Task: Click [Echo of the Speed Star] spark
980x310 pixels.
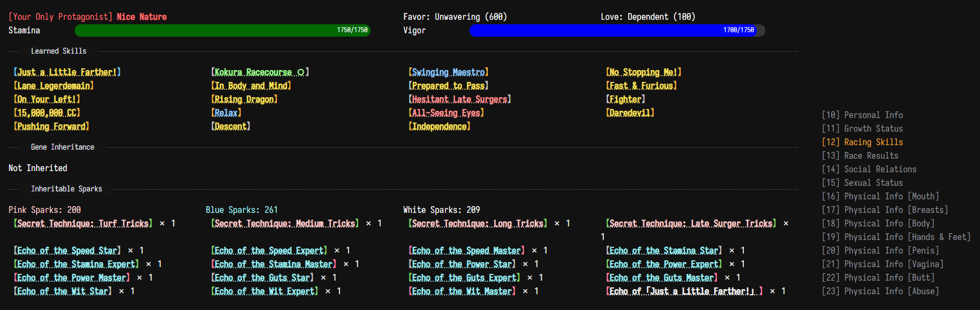Action: point(67,251)
